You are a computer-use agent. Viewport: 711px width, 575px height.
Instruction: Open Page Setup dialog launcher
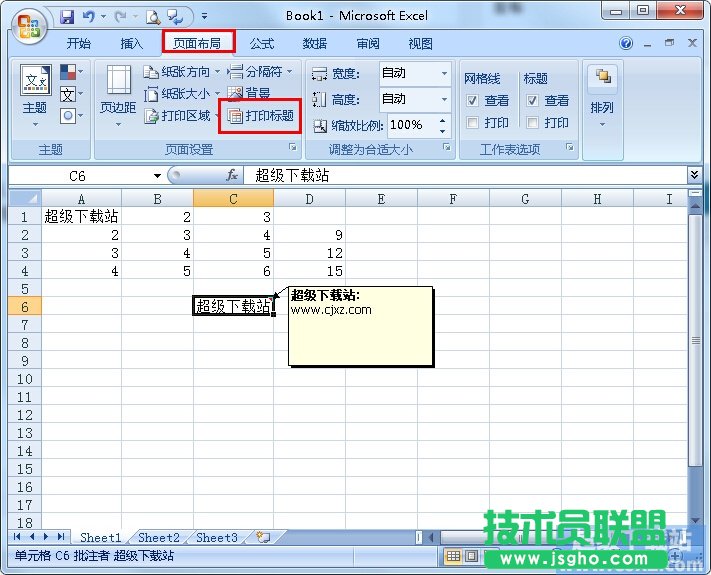tap(293, 147)
